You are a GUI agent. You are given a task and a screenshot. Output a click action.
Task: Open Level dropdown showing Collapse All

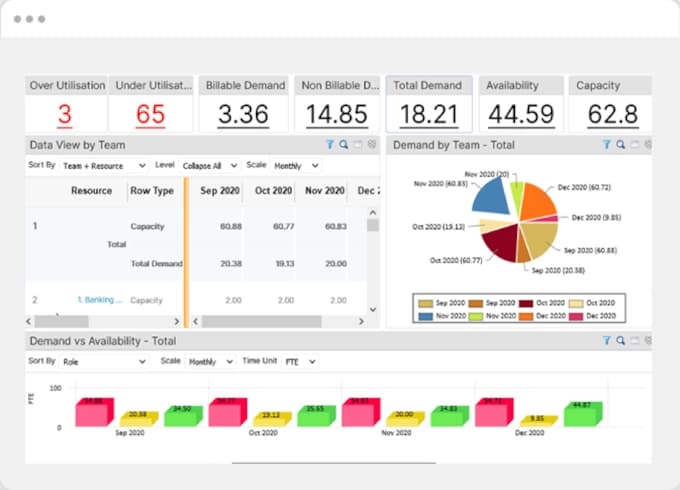(x=209, y=166)
